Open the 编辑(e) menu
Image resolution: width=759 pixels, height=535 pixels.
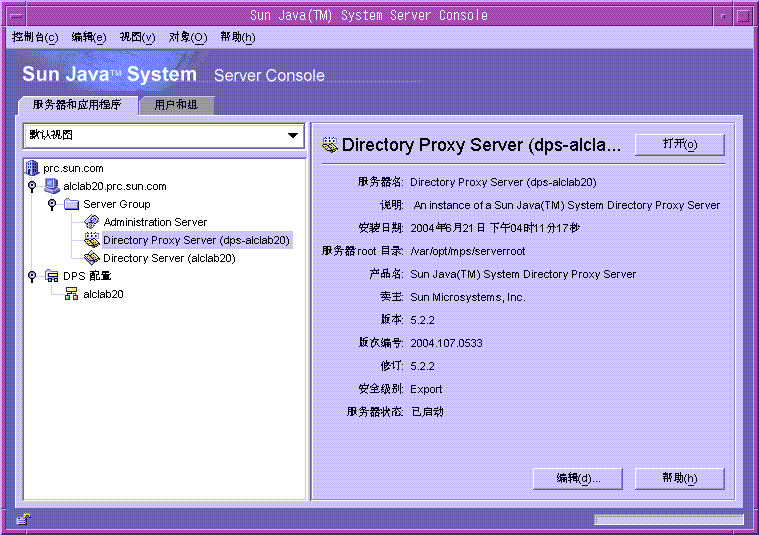click(x=89, y=37)
